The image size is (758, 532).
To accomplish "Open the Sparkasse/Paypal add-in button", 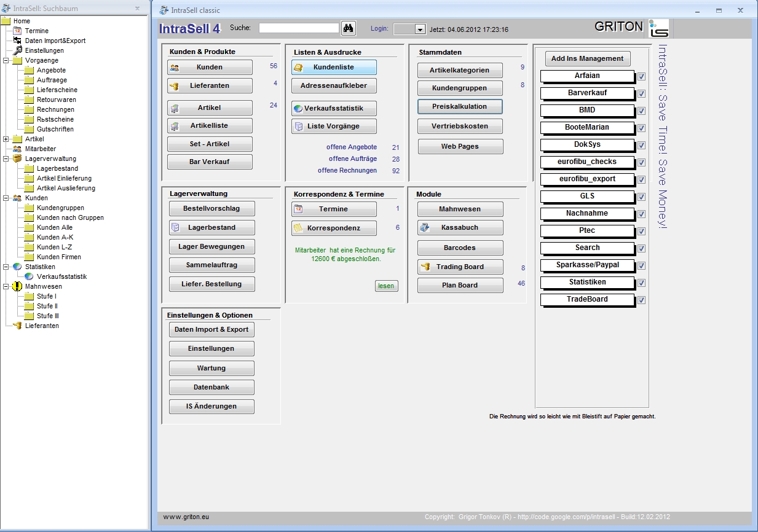I will pos(588,265).
